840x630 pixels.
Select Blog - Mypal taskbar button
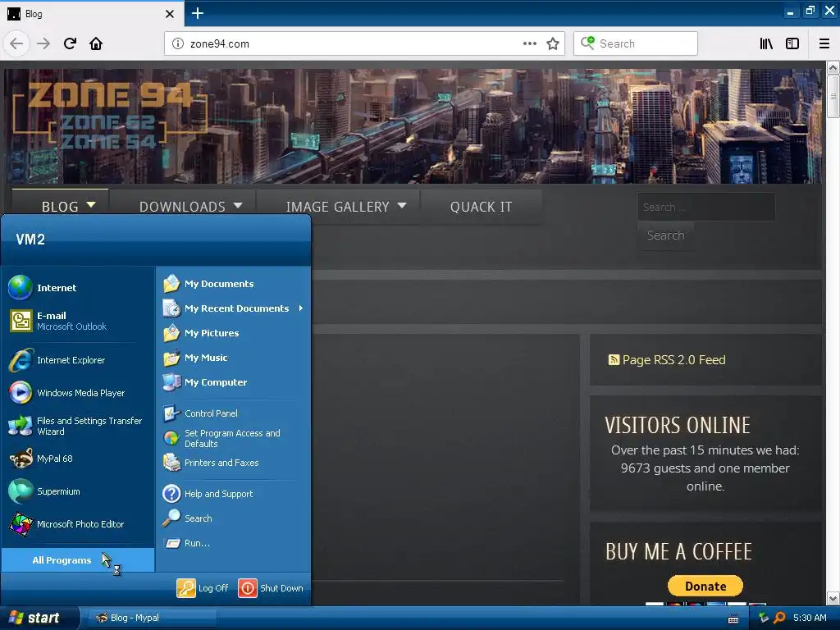pos(152,618)
